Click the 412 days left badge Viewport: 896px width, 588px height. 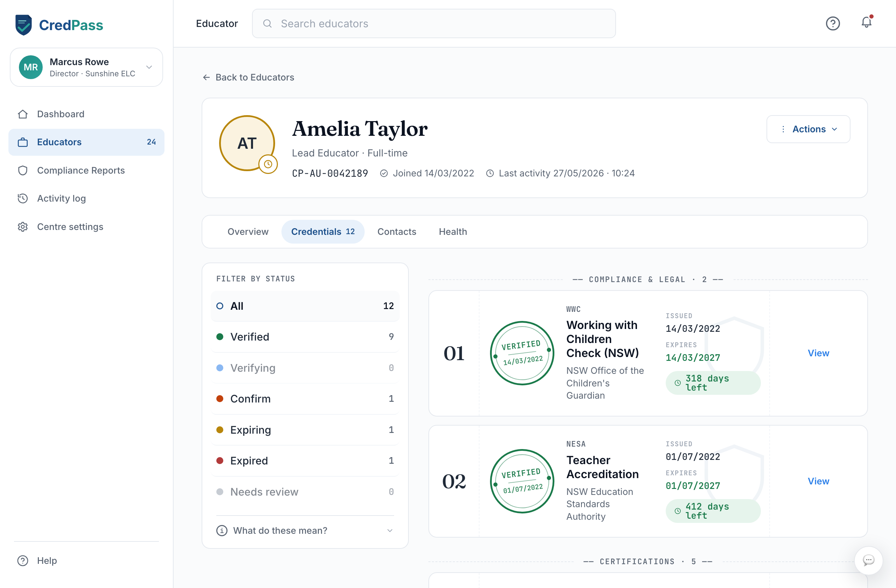(x=713, y=511)
